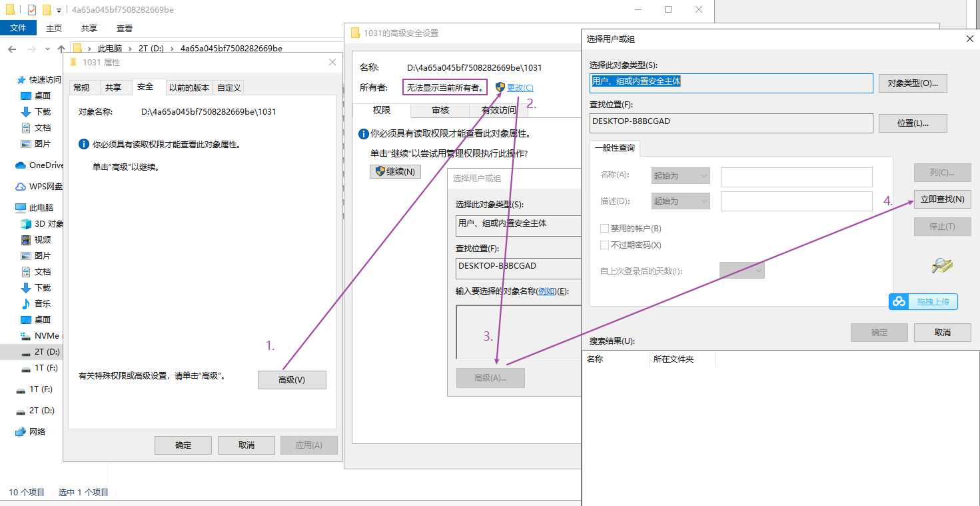The image size is (980, 506).
Task: Click the 名称 query text field
Action: coord(796,177)
